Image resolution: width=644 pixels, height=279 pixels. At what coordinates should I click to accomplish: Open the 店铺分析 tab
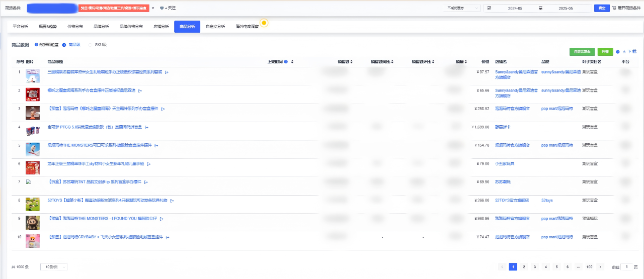[x=161, y=26]
